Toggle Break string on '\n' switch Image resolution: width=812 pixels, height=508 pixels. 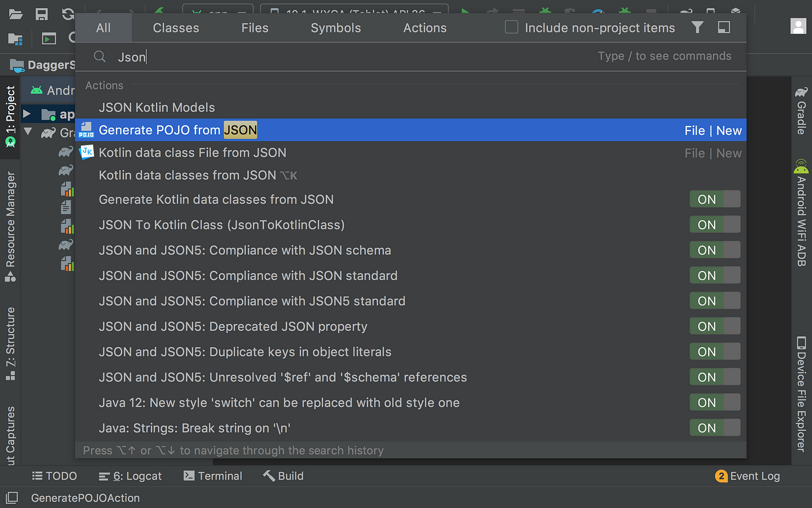tap(715, 428)
